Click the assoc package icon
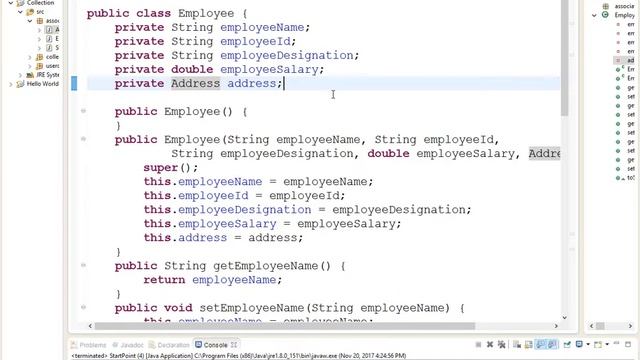The height and width of the screenshot is (360, 640). click(x=40, y=21)
